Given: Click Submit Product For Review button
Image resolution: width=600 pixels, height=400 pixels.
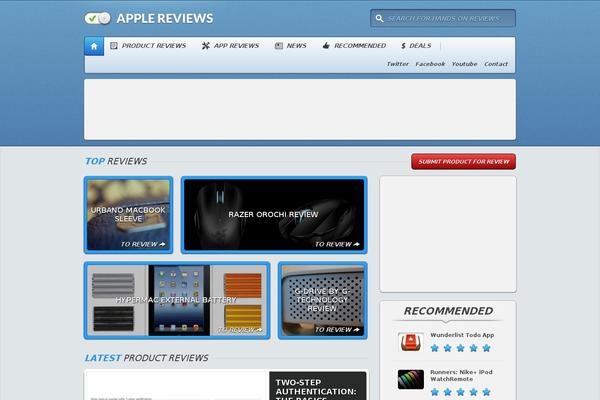Looking at the screenshot, I should point(463,162).
